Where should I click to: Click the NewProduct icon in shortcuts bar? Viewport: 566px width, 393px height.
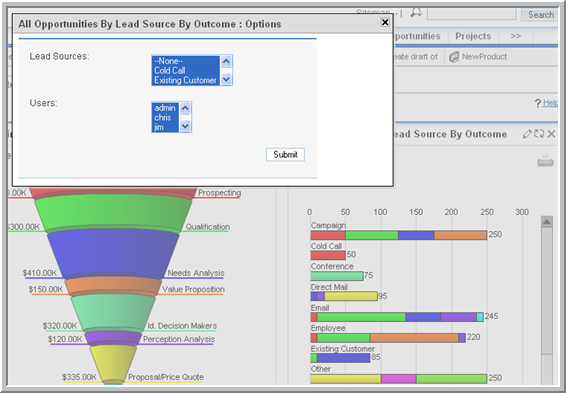[x=454, y=57]
